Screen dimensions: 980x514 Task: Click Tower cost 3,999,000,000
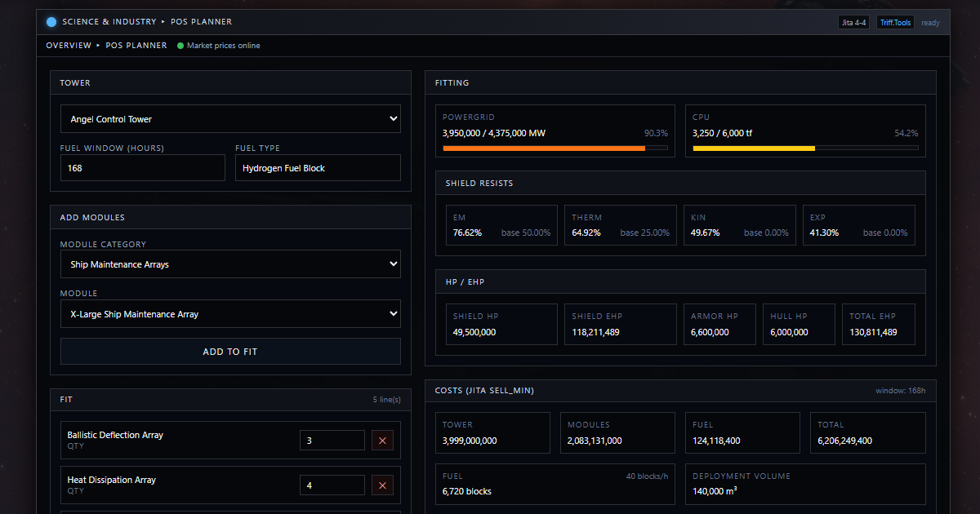pyautogui.click(x=470, y=441)
